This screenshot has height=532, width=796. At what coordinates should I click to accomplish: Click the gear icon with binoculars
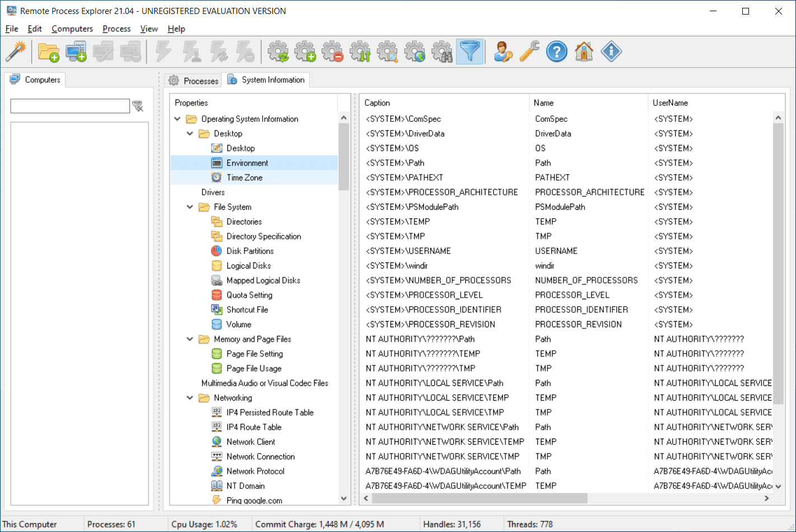tap(443, 51)
